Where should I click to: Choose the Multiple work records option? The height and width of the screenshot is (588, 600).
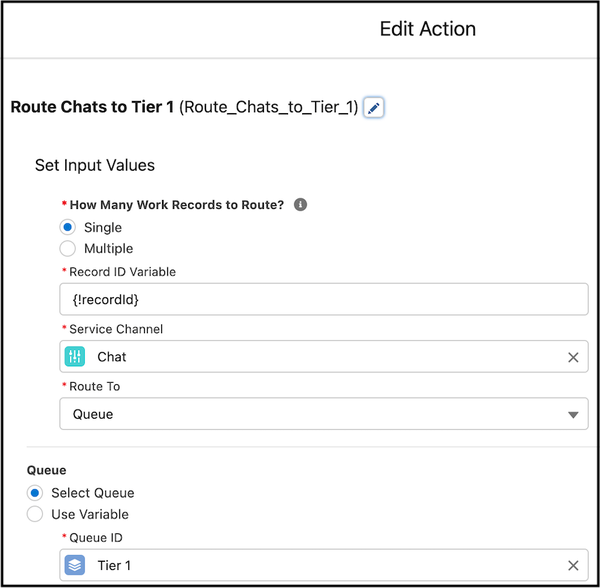[67, 248]
